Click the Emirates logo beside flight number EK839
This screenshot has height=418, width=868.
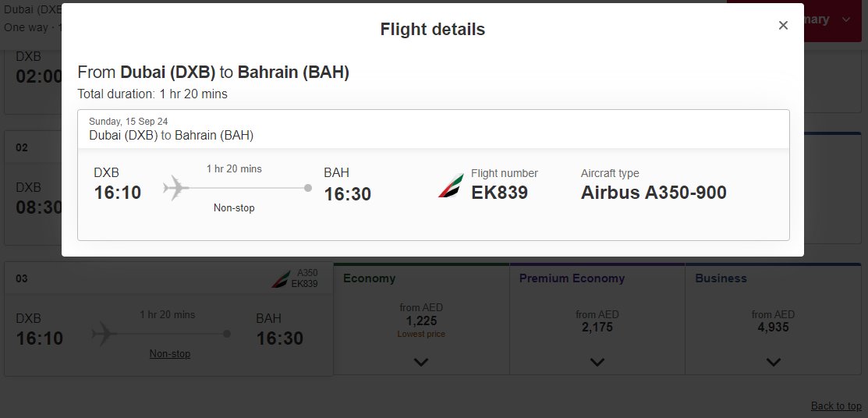click(x=452, y=186)
